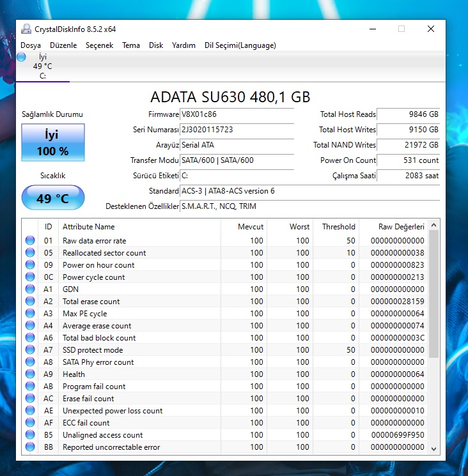Click status icon for Reallocated sector count
468x476 pixels.
30,253
